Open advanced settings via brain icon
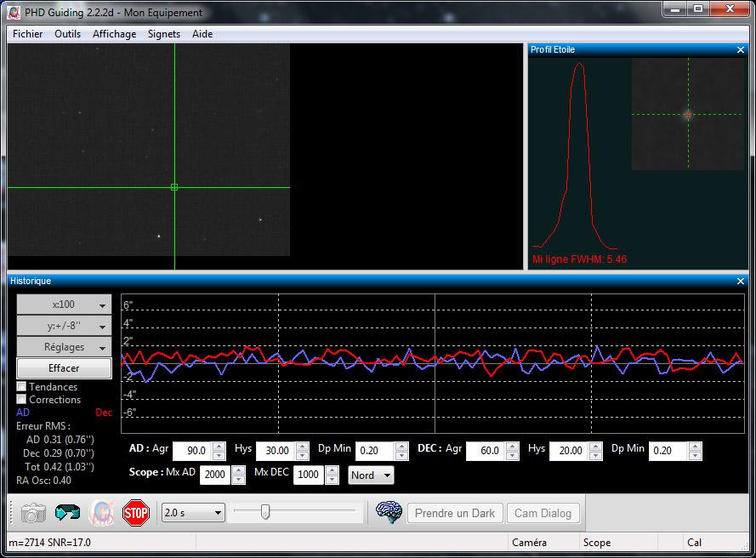Viewport: 756px width, 558px height. click(389, 512)
